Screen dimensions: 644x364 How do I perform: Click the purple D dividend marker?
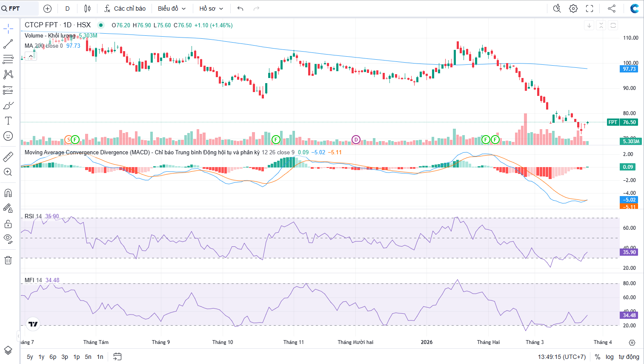[356, 139]
